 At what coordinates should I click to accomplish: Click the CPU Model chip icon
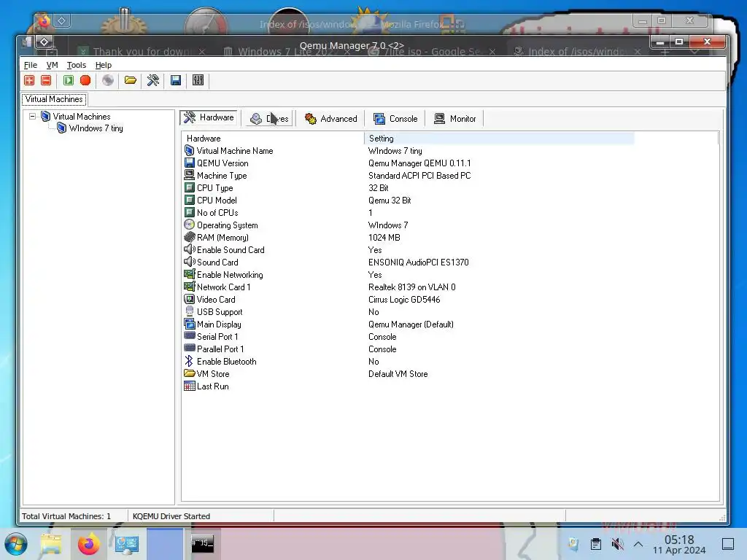[189, 200]
